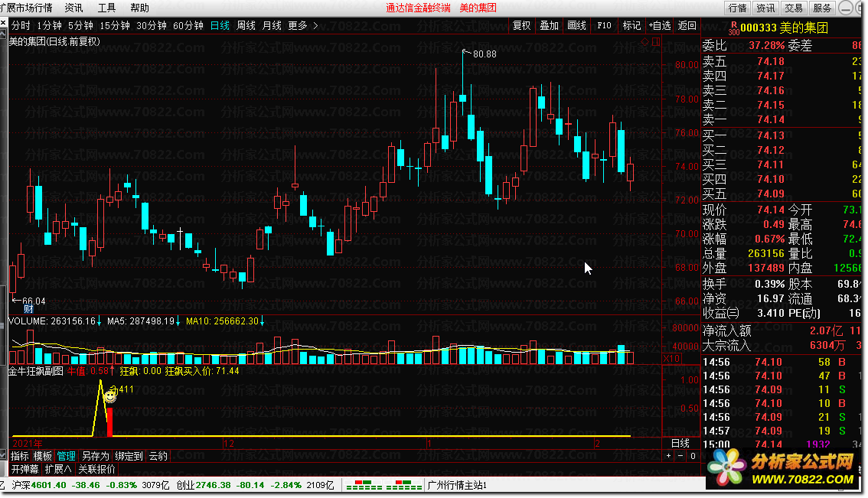The width and height of the screenshot is (868, 498).
Task: Open the 帮助 menu
Action: pyautogui.click(x=139, y=8)
